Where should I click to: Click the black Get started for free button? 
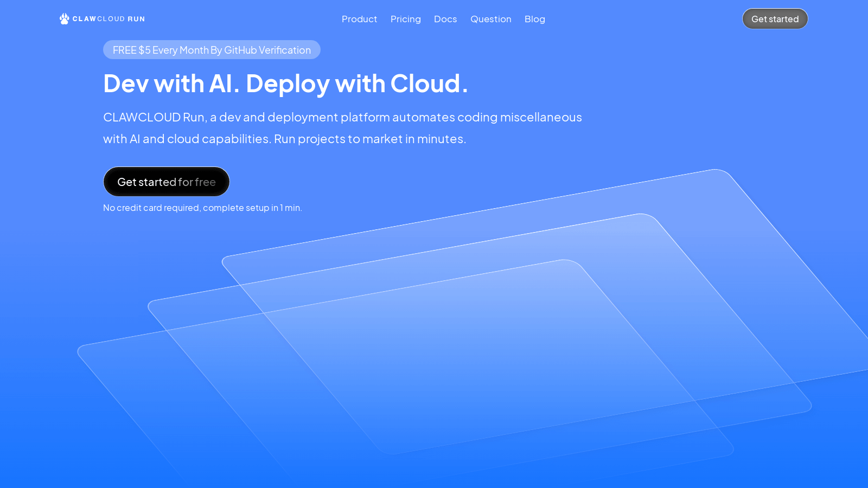[167, 182]
